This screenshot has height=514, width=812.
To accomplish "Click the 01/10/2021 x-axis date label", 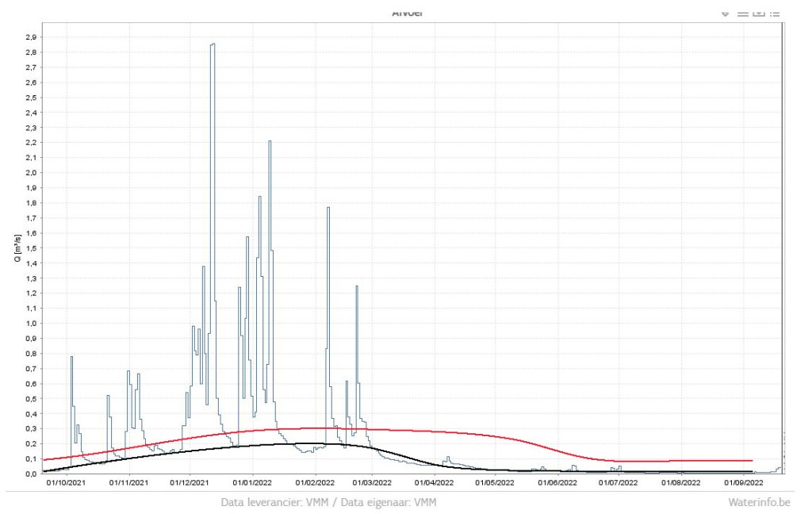I will (x=66, y=481).
